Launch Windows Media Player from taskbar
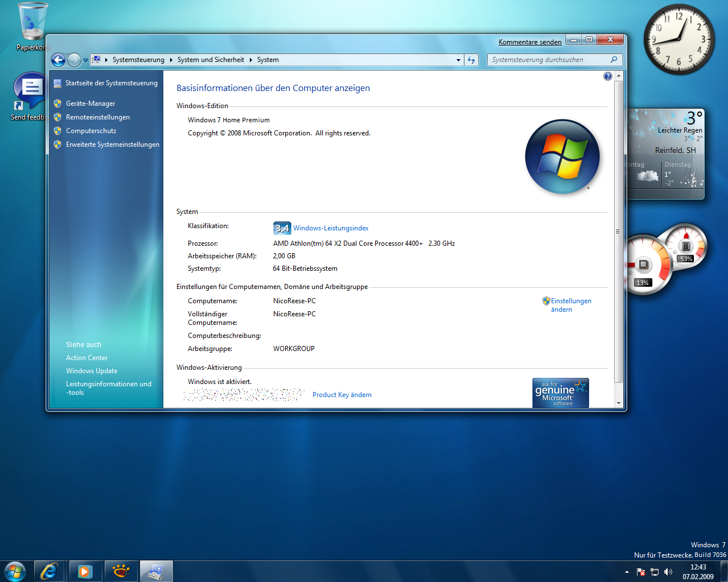The image size is (728, 582). 85,571
